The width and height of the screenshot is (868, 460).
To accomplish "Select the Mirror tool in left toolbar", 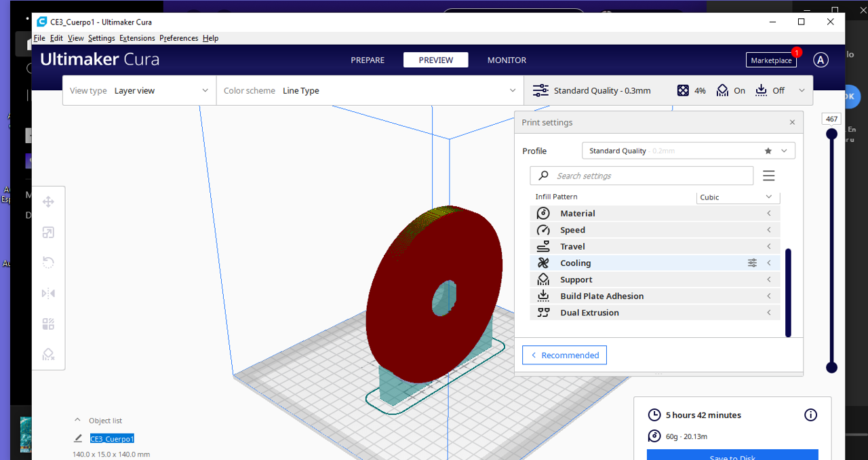I will [48, 293].
